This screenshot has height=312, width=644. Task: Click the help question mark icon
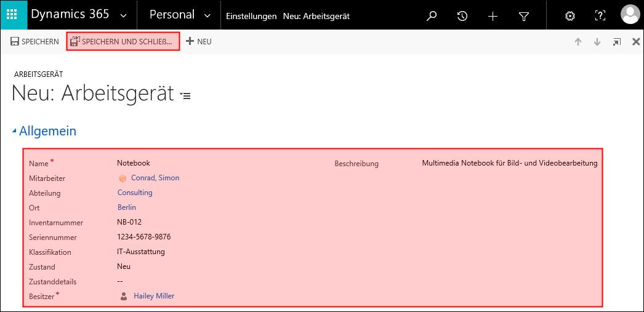click(x=600, y=16)
